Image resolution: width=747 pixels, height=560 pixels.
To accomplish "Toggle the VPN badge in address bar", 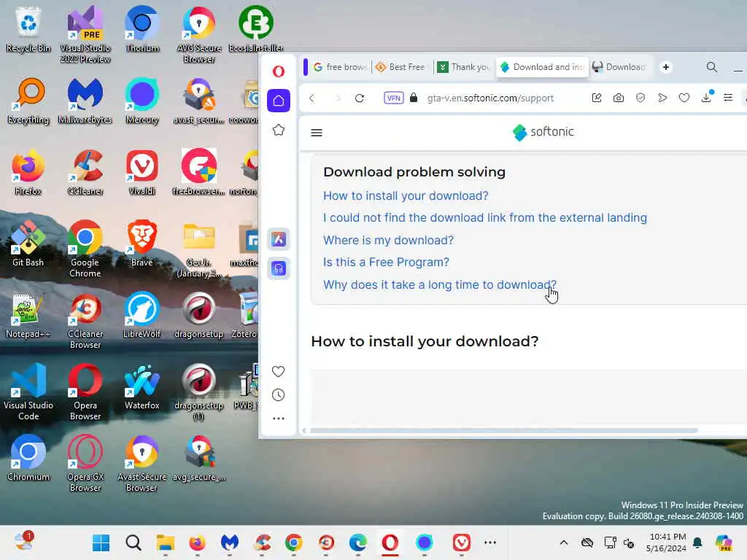I will tap(393, 98).
